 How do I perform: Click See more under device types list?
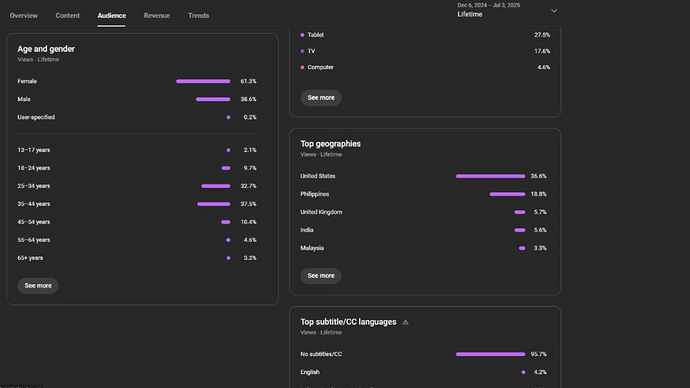321,98
